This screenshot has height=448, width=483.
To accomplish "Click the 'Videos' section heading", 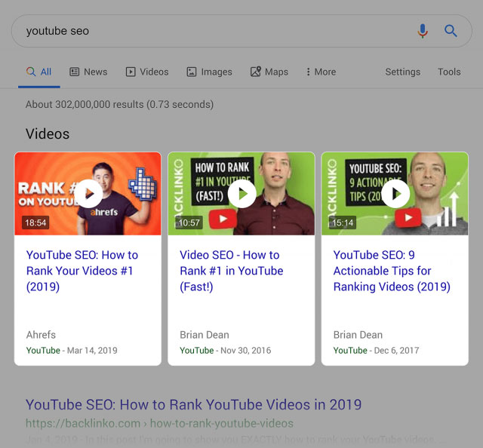I will point(48,134).
